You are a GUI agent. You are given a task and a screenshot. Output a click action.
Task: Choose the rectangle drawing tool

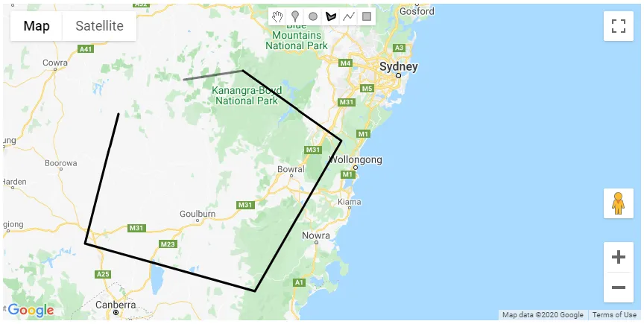(367, 16)
